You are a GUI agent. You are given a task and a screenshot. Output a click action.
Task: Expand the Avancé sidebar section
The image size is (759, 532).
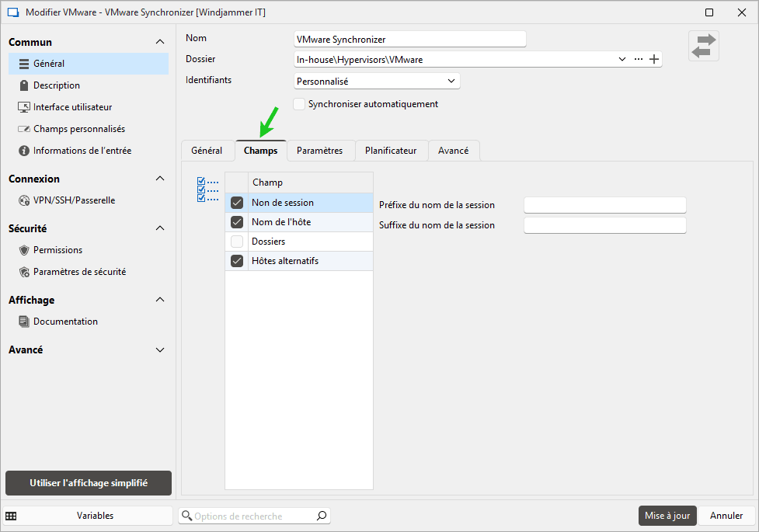pyautogui.click(x=160, y=350)
